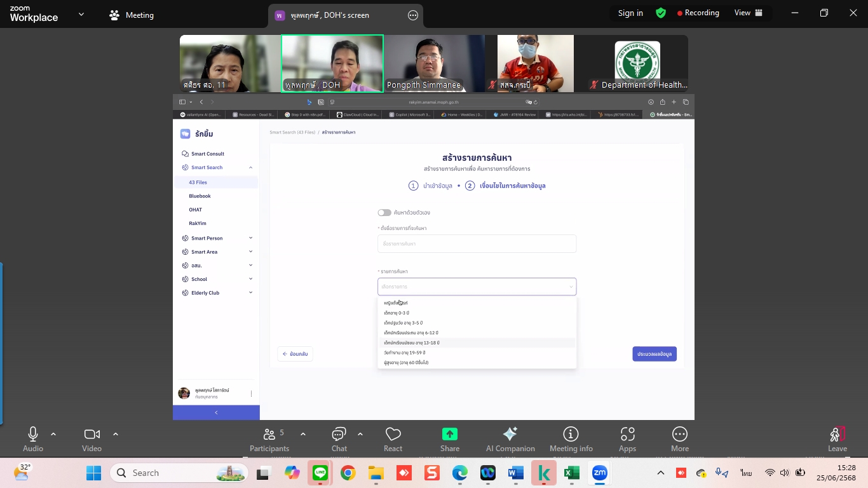Choose เด็กอายุ 0-3 ปี option
Viewport: 868px width, 488px height.
(x=477, y=313)
